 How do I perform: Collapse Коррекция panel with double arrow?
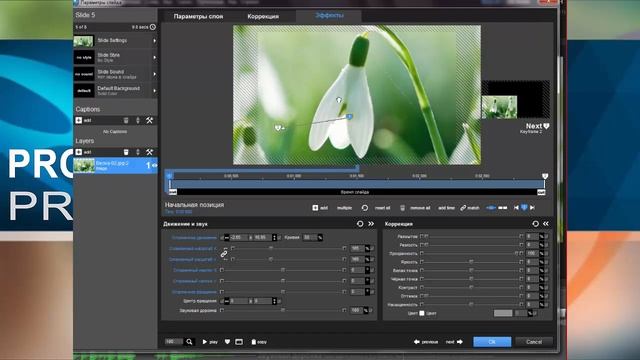click(x=546, y=224)
